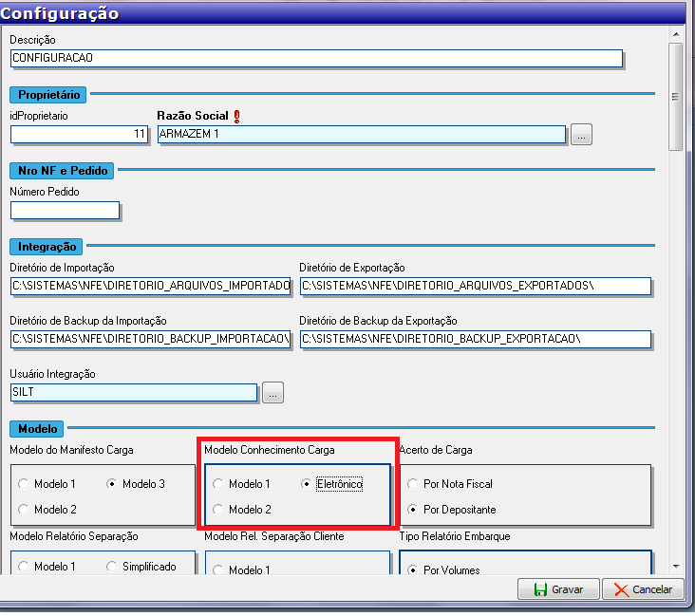This screenshot has width=695, height=616.
Task: Click the Número Pedido input field
Action: (x=65, y=211)
